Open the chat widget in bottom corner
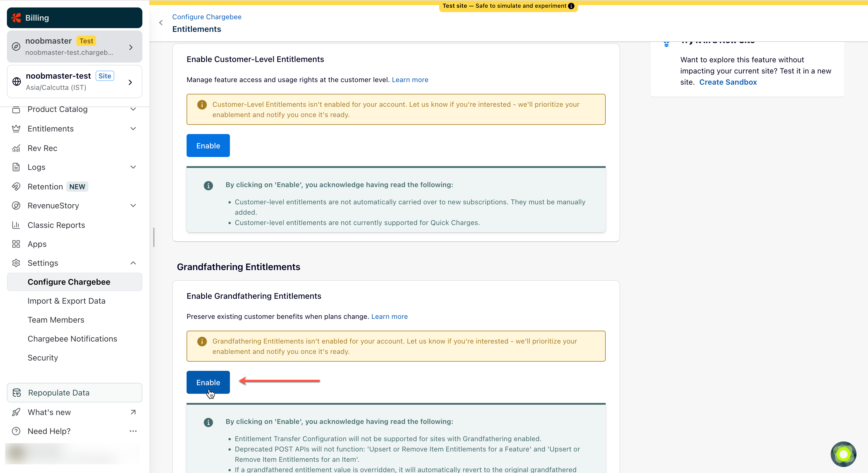The width and height of the screenshot is (868, 473). tap(843, 454)
